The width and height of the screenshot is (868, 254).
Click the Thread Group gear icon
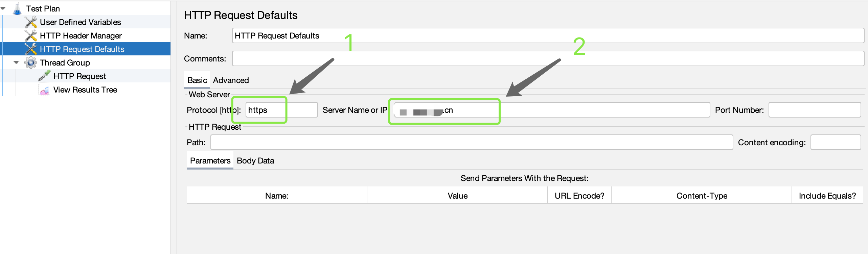tap(31, 63)
